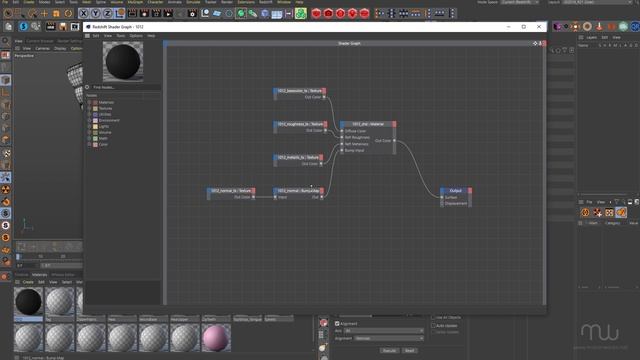Expand the Utilities node category
Screen dimensions: 640x360
click(x=89, y=114)
